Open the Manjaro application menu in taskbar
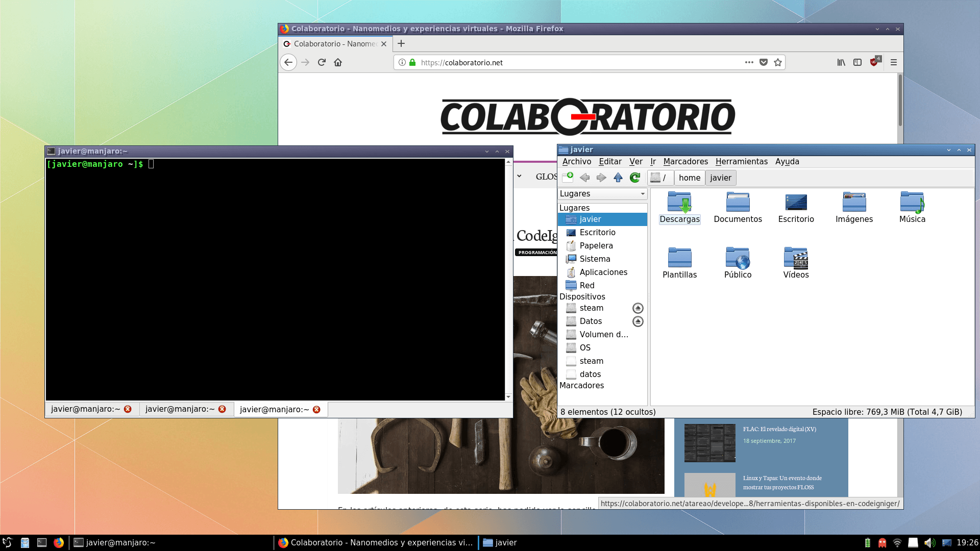980x551 pixels. (x=8, y=543)
